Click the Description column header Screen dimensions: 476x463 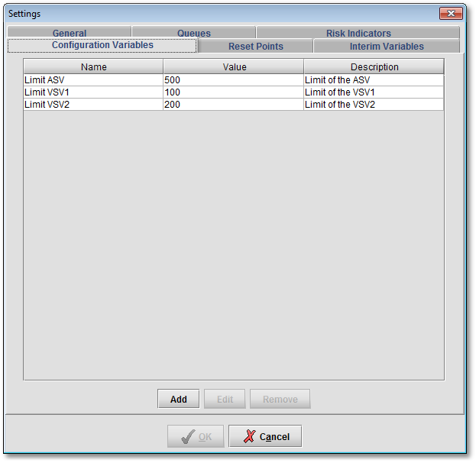coord(374,67)
